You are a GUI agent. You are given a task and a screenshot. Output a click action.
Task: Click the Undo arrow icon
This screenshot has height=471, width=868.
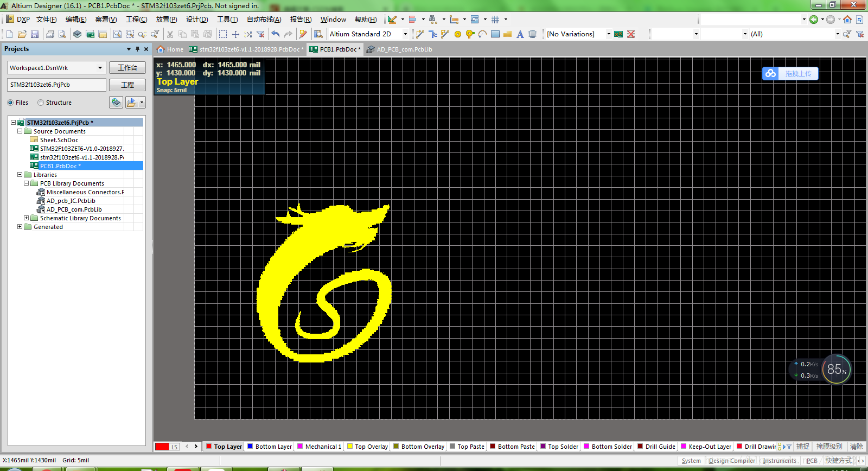[276, 34]
